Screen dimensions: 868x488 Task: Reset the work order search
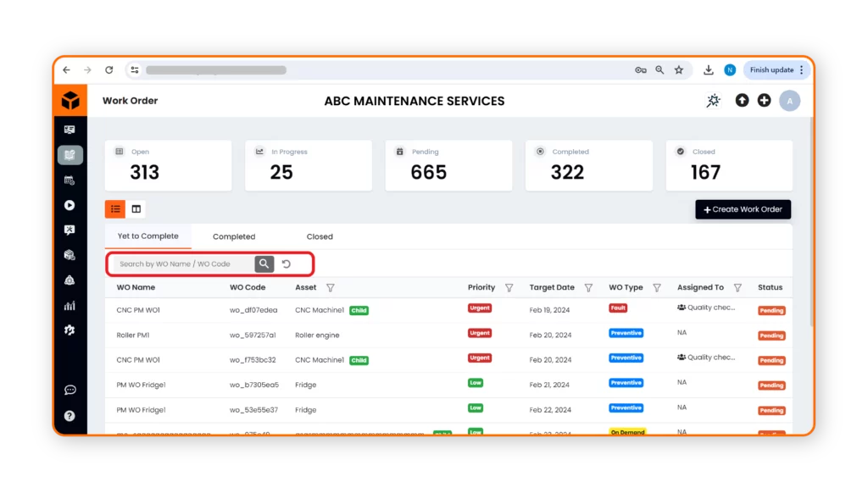(x=287, y=264)
